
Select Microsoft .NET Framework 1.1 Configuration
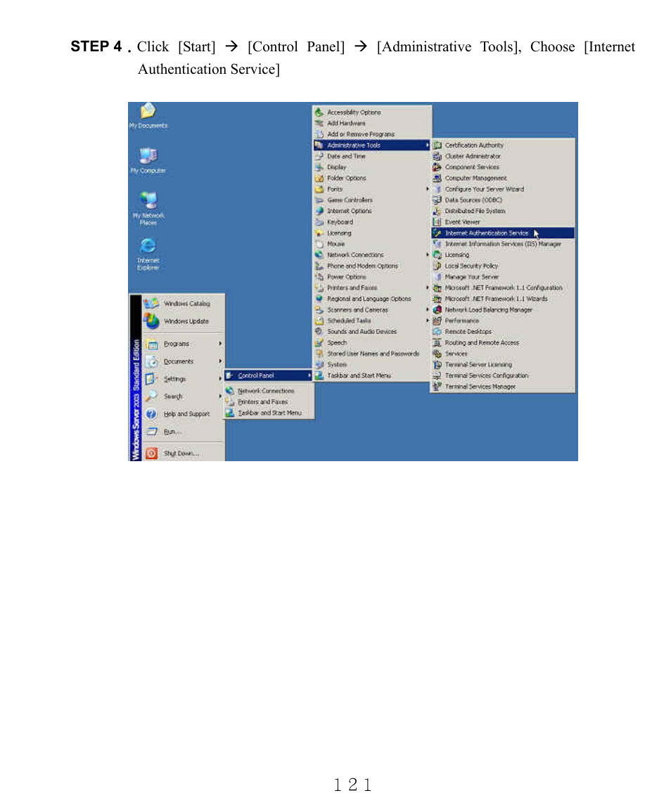point(503,288)
